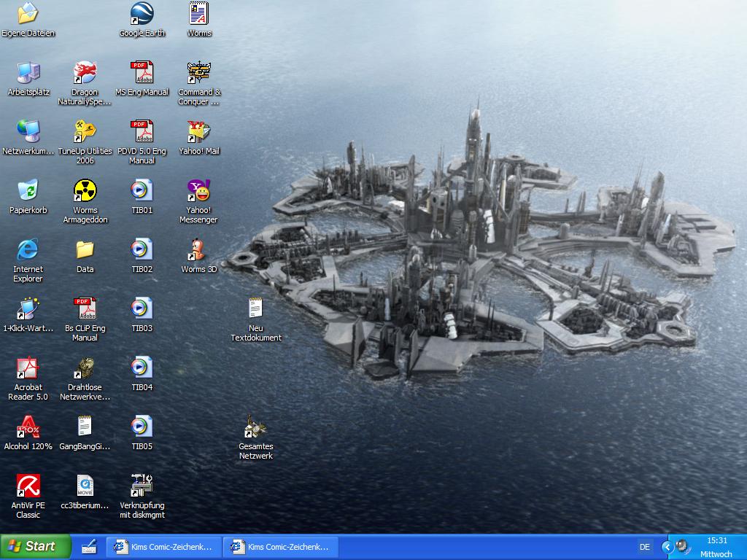
Task: Select the Alcohol 120% icon
Action: click(28, 427)
